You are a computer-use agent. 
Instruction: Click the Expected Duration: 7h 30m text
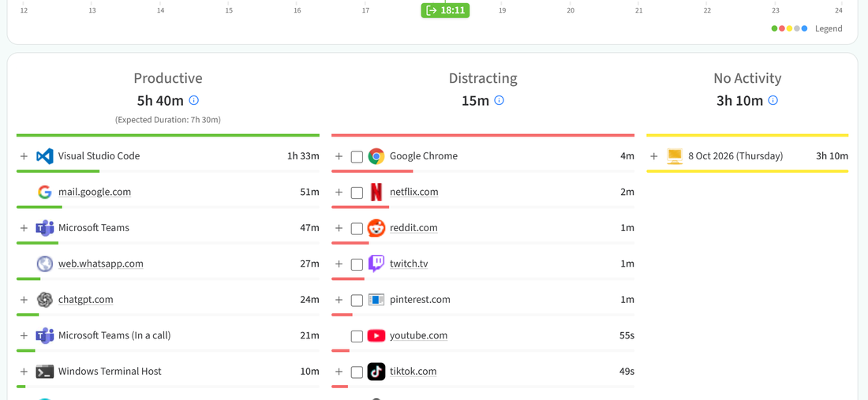[168, 119]
